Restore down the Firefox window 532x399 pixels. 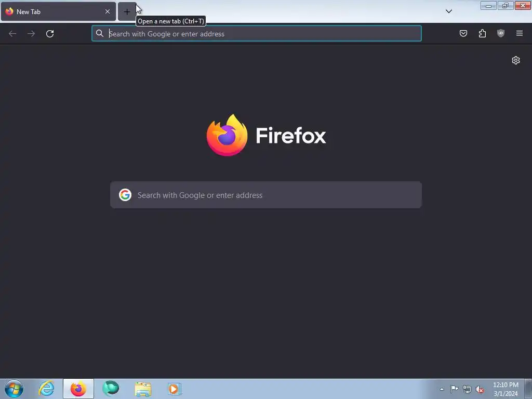coord(506,5)
